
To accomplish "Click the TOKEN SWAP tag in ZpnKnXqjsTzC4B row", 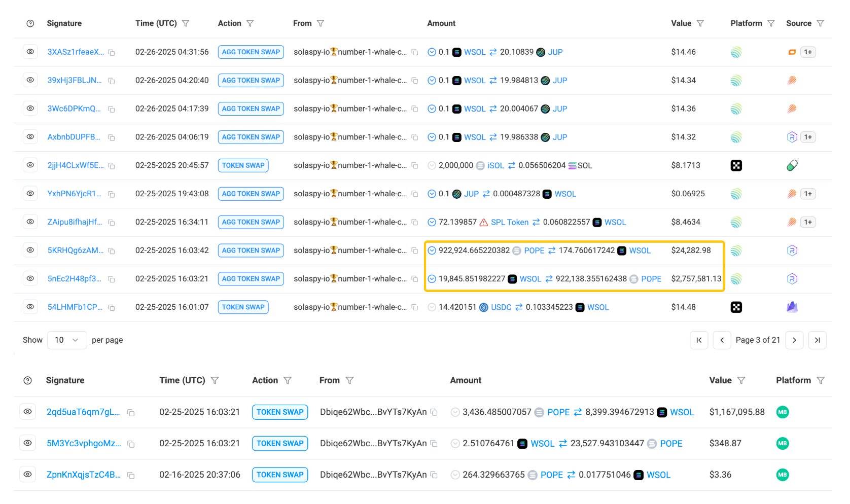I will [279, 475].
